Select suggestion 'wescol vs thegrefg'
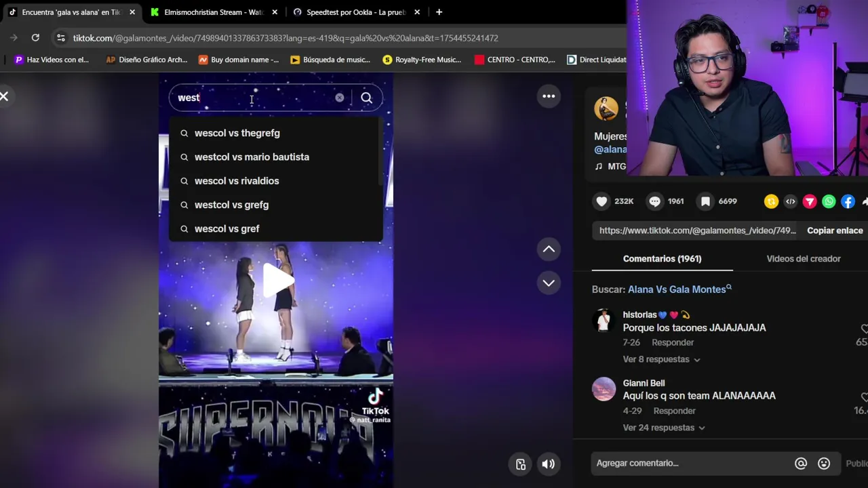The width and height of the screenshot is (868, 488). (275, 133)
